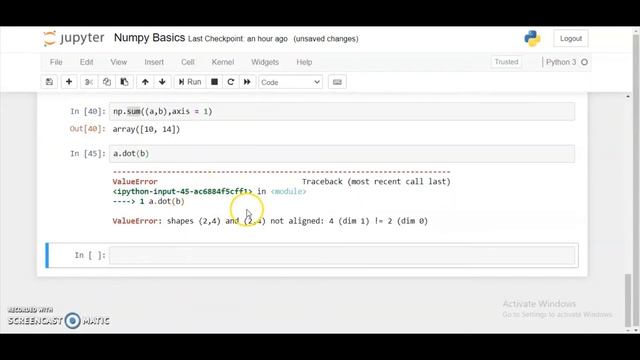The image size is (640, 360).
Task: Save and checkpoint the notebook
Action: [x=49, y=82]
